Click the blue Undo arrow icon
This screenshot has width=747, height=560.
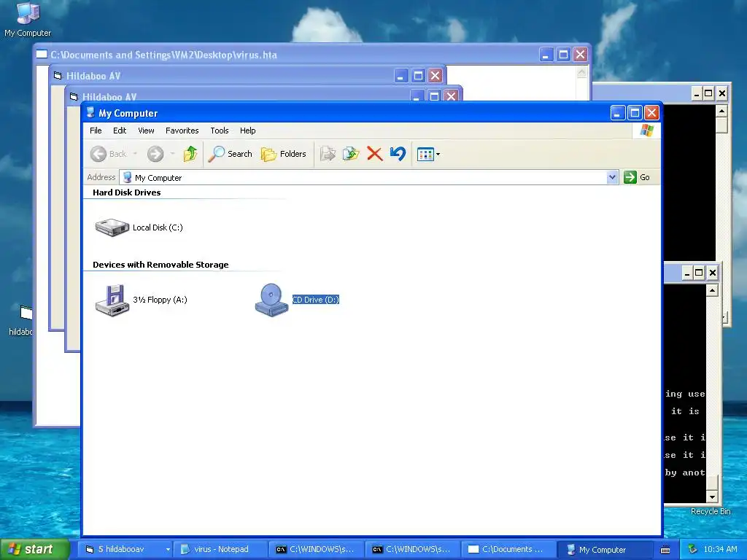pyautogui.click(x=398, y=154)
